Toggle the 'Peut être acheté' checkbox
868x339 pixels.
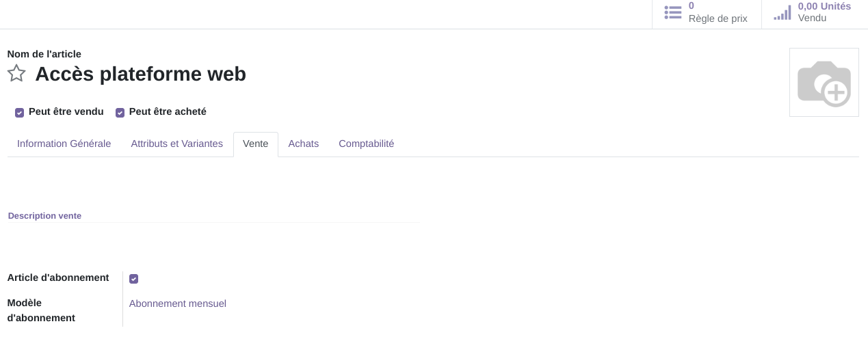coord(120,112)
